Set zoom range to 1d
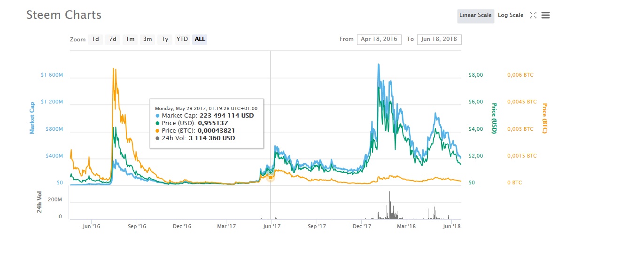This screenshot has height=254, width=644. coord(95,39)
